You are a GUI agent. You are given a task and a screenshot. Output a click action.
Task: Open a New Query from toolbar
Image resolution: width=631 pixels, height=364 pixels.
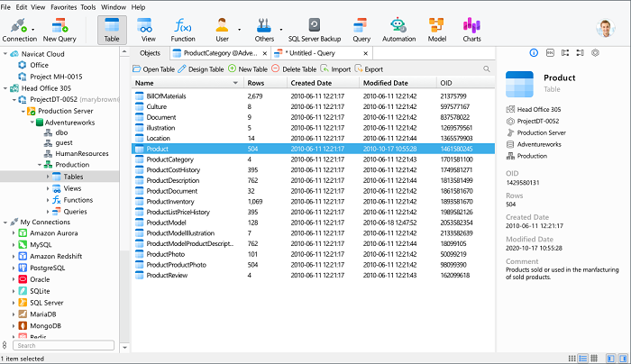[59, 28]
